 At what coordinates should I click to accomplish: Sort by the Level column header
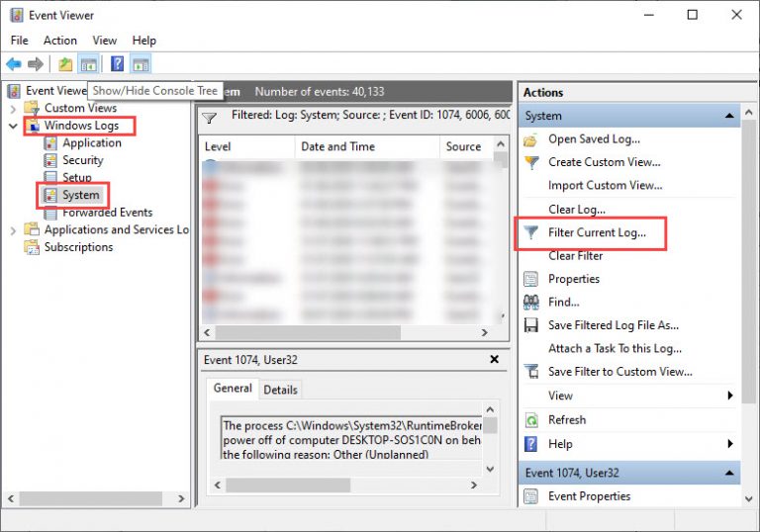click(247, 146)
